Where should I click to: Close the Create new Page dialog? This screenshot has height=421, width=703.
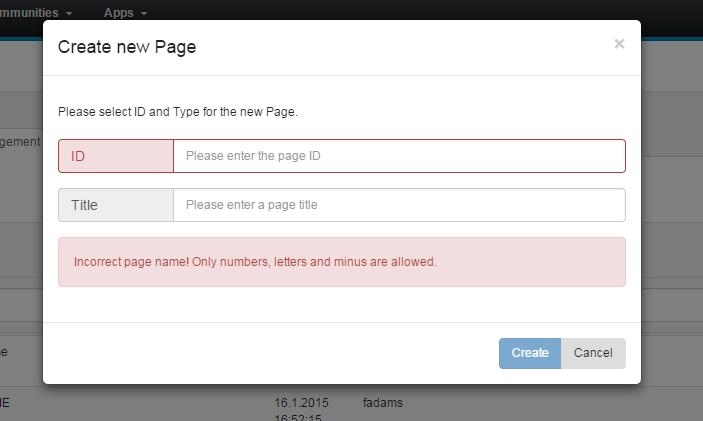tap(619, 44)
